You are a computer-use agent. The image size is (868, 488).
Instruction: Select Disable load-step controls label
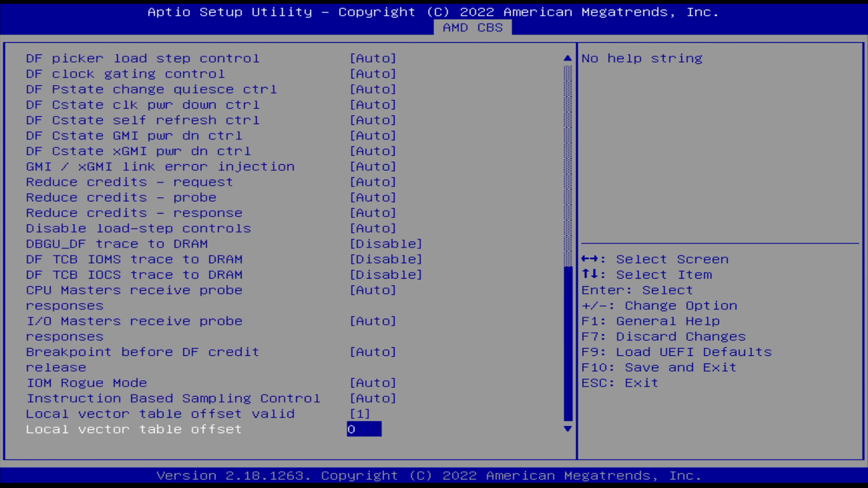click(x=139, y=228)
